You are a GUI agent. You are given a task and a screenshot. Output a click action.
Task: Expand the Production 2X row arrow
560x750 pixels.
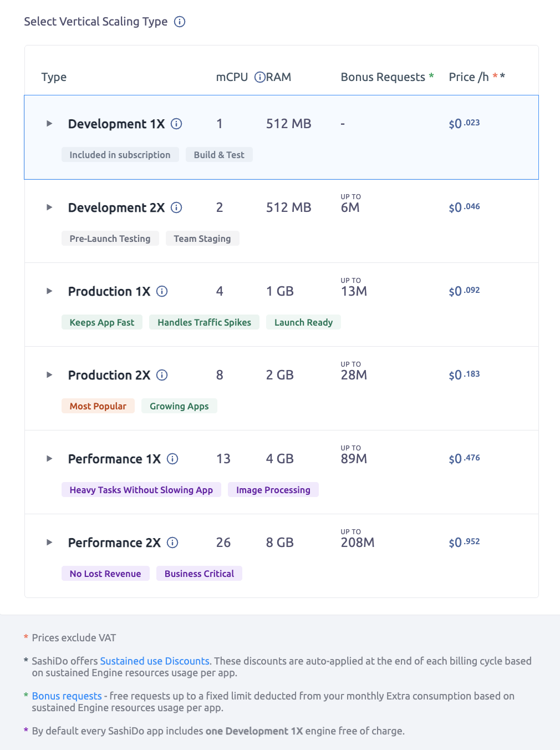pyautogui.click(x=49, y=375)
